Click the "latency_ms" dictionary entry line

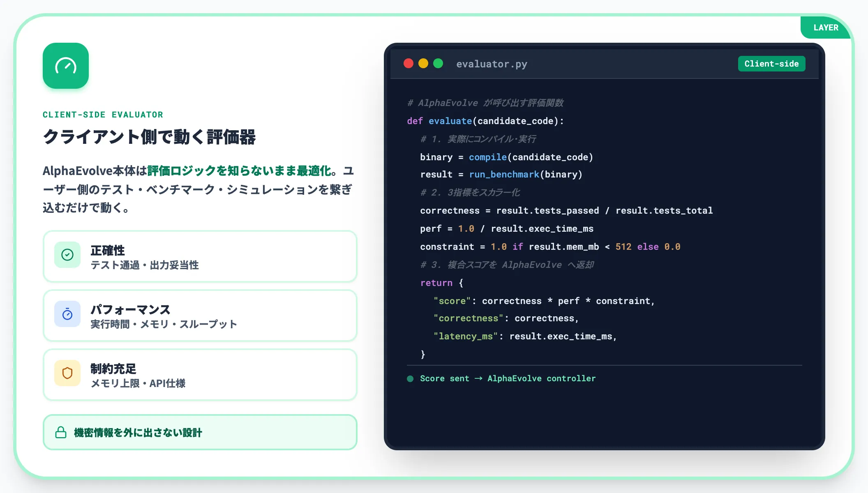[525, 336]
